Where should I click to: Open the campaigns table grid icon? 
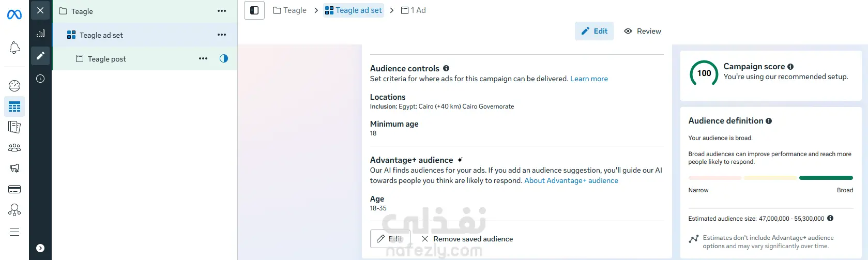14,107
